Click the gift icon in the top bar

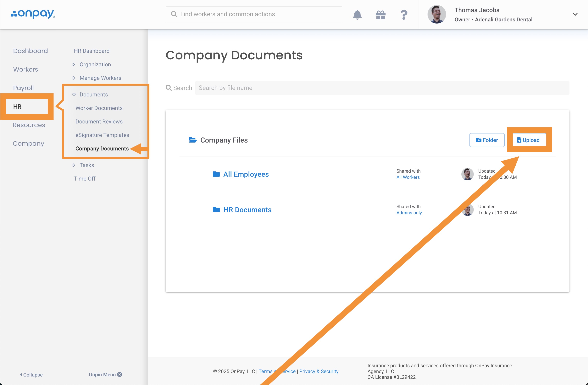pyautogui.click(x=380, y=14)
